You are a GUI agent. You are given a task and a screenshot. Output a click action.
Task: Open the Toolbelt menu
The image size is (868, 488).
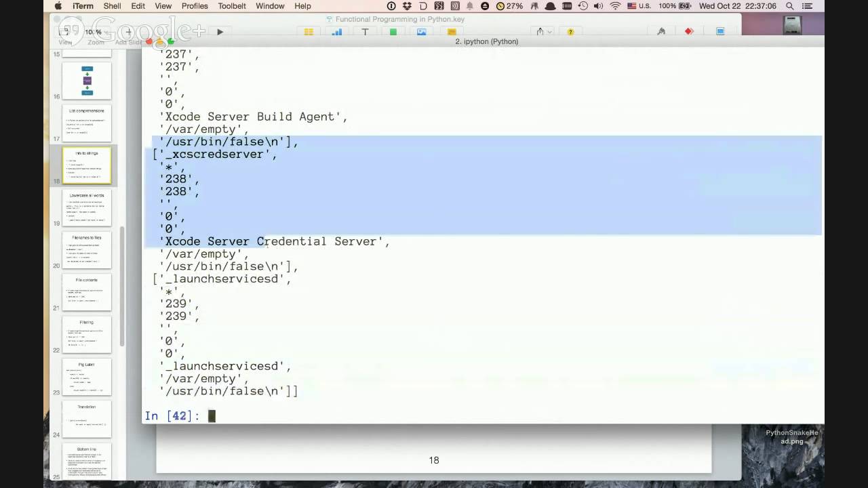pos(232,6)
